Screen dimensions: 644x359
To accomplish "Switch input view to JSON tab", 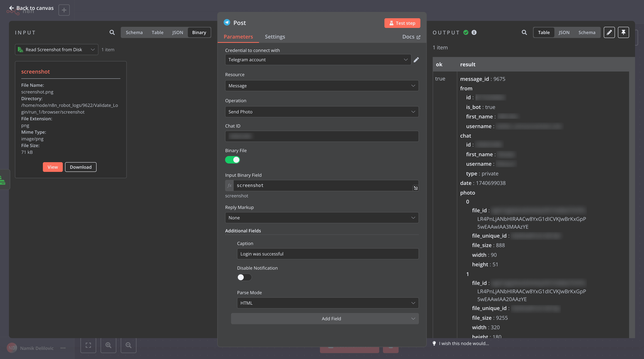I will (178, 32).
